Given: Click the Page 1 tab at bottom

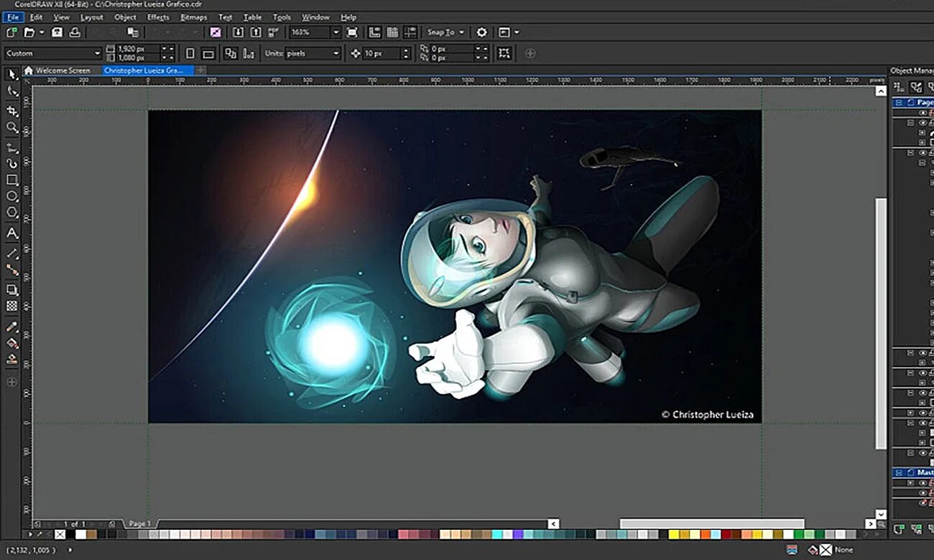Looking at the screenshot, I should click(x=139, y=524).
